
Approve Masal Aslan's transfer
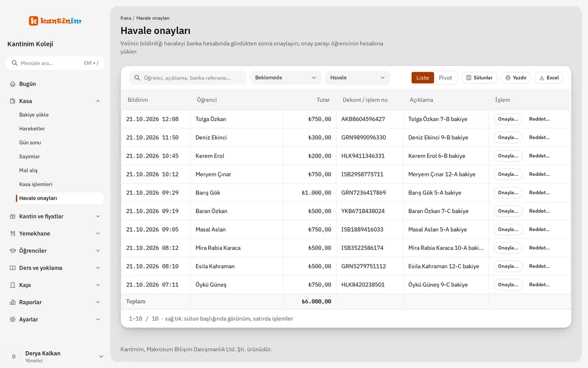click(x=508, y=229)
